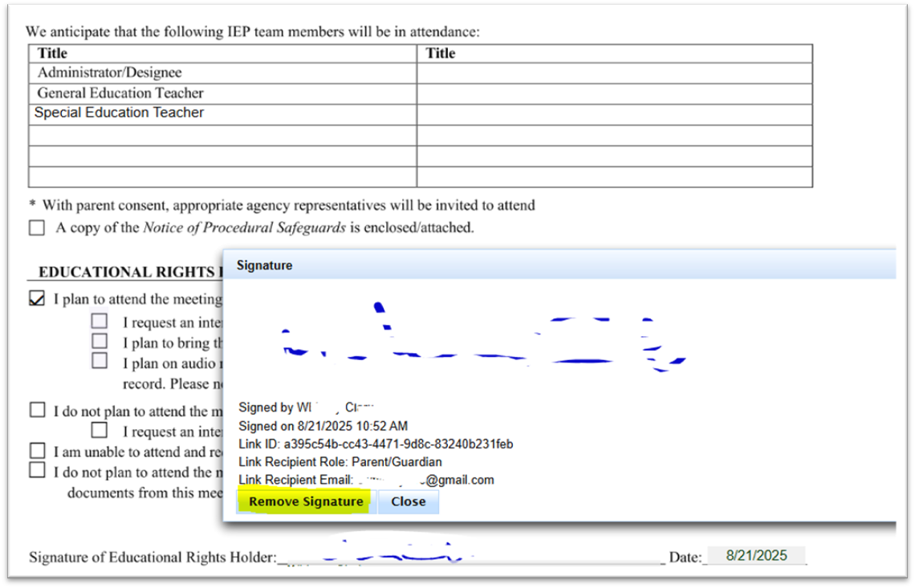This screenshot has height=588, width=915.
Task: Click the Signature dialog title bar
Action: point(559,266)
